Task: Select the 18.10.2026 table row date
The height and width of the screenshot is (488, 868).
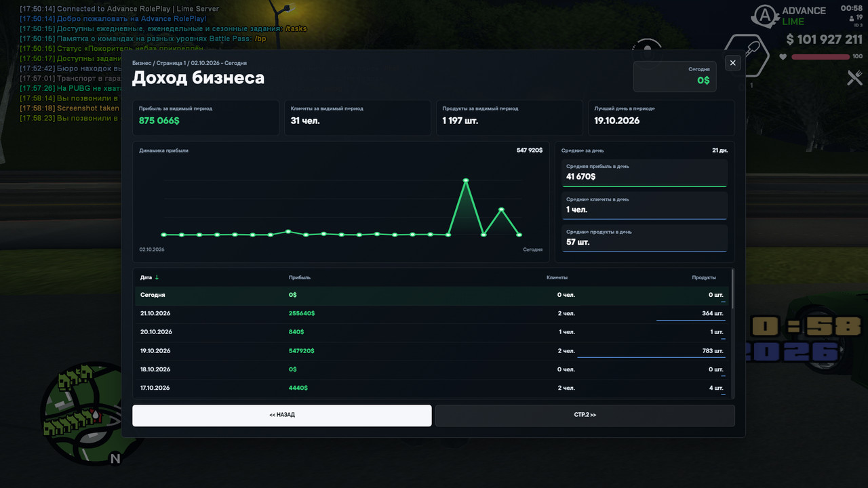Action: [x=155, y=369]
